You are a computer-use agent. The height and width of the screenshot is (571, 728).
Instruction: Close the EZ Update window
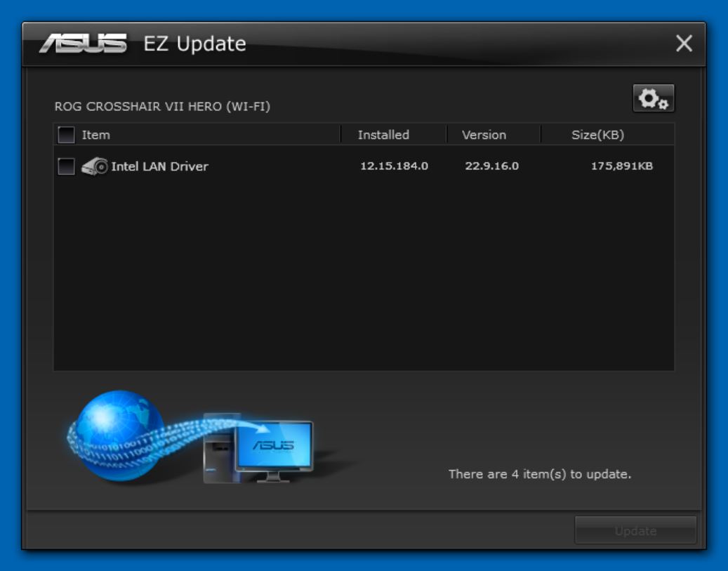[x=684, y=44]
